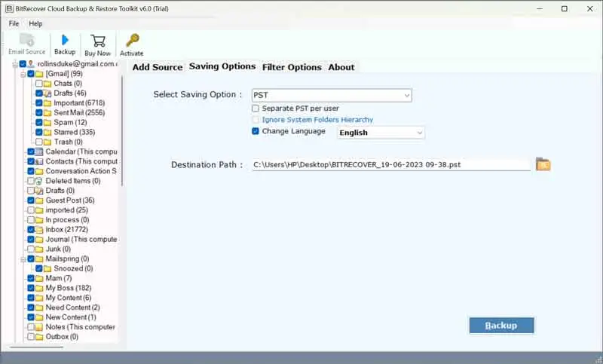
Task: Click the Activate key icon
Action: tap(133, 41)
